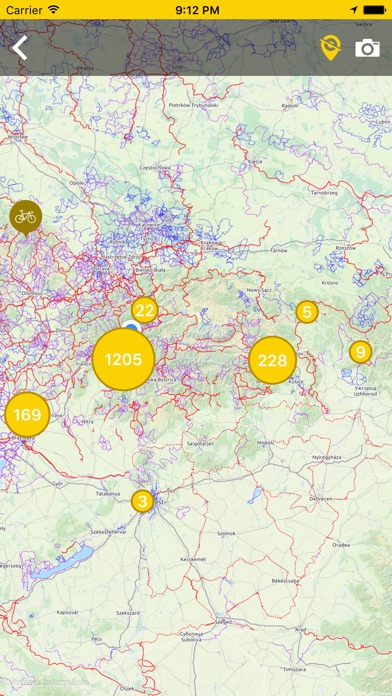This screenshot has width=392, height=696.
Task: Tap the blue current location dot
Action: point(131,328)
